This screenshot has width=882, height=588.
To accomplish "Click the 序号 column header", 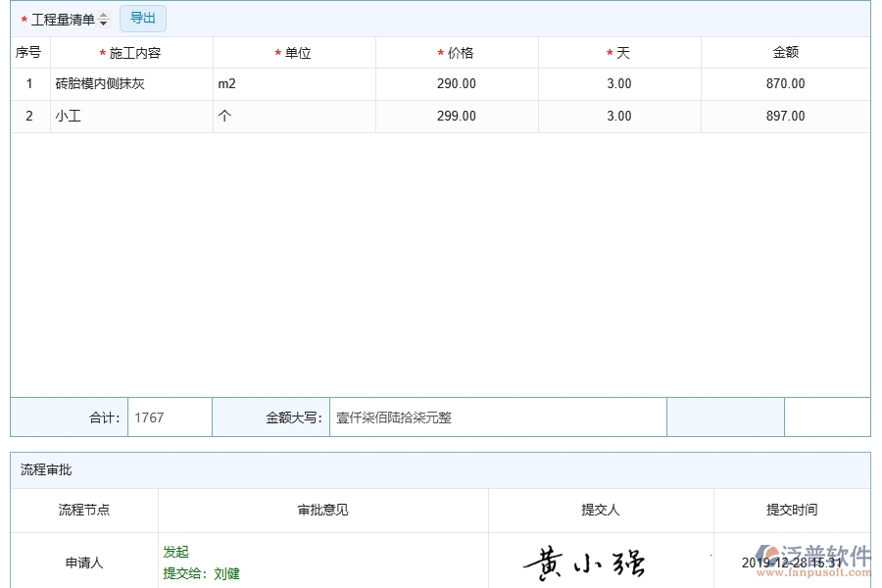I will (28, 52).
